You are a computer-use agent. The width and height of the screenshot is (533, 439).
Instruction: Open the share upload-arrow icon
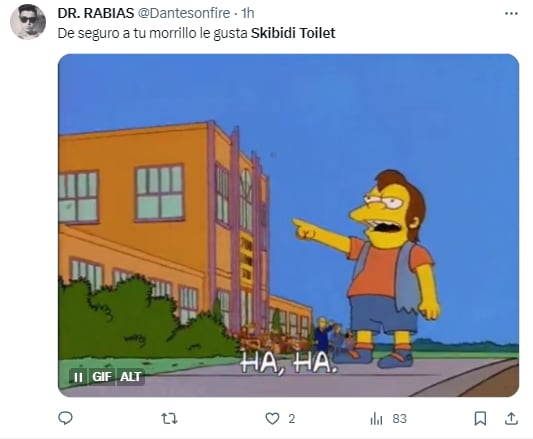511,419
